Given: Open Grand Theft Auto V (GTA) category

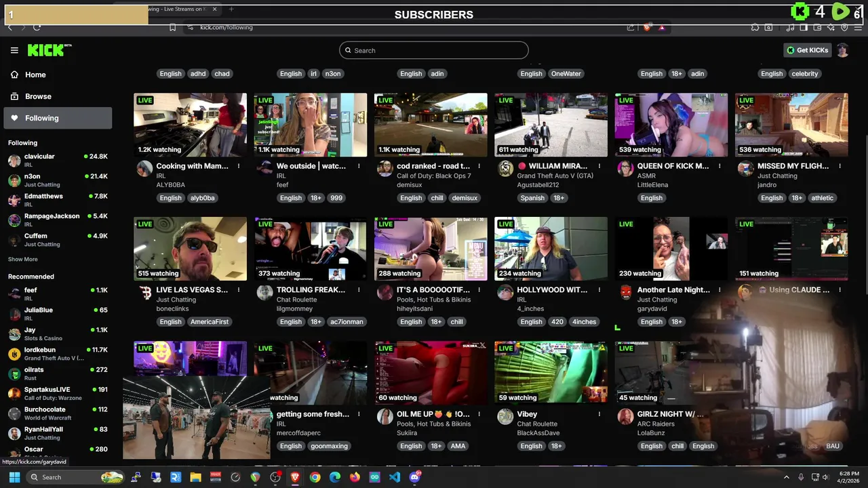Looking at the screenshot, I should (x=555, y=176).
